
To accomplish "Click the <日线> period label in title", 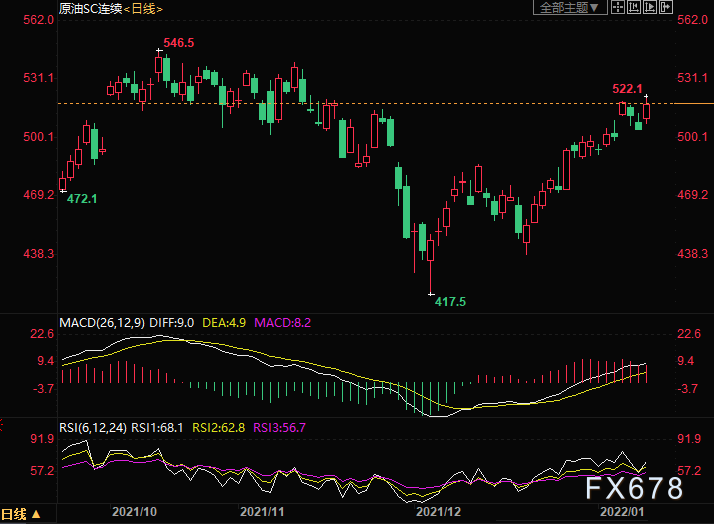I will coord(143,8).
